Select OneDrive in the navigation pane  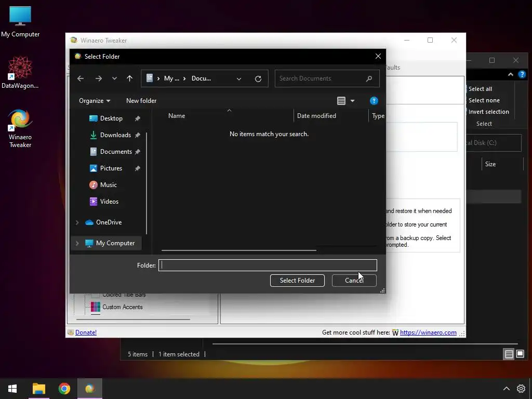click(109, 222)
